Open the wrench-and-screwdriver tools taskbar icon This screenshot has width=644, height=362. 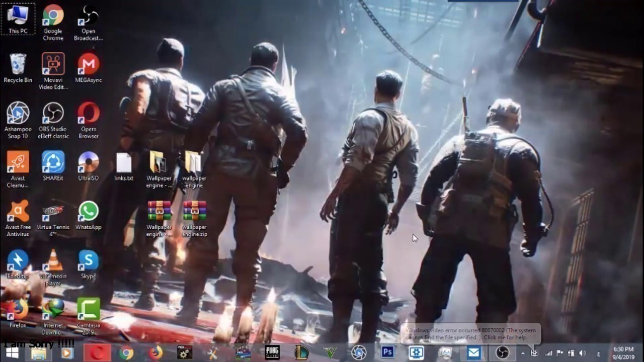pyautogui.click(x=213, y=353)
